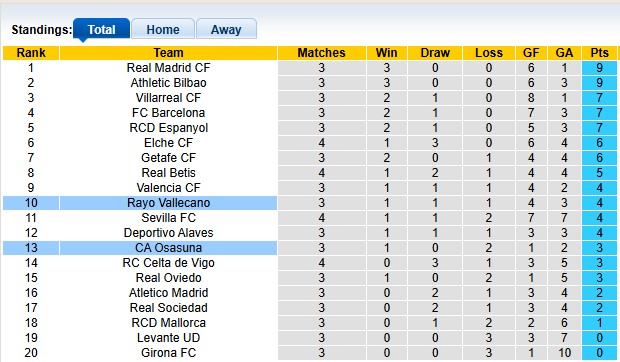The width and height of the screenshot is (620, 362).
Task: Open the Villarreal CF team entry
Action: coord(168,98)
